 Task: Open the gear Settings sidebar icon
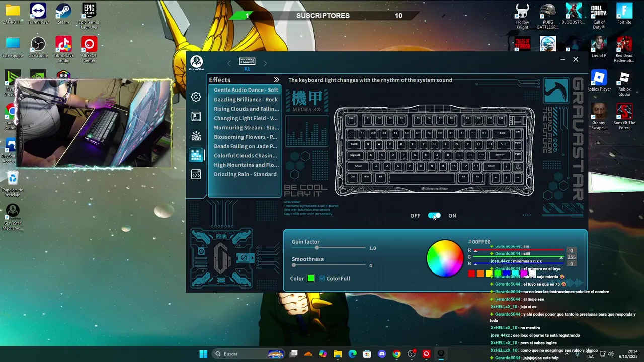pyautogui.click(x=196, y=97)
